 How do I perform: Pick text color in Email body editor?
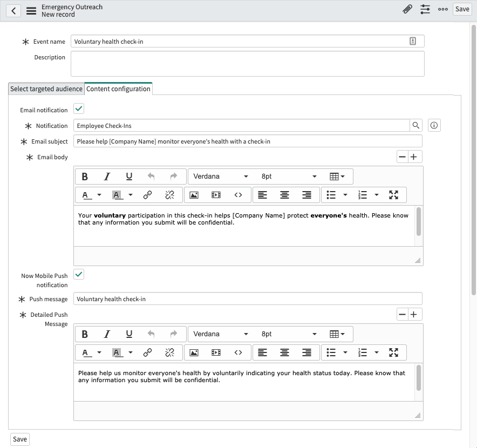click(x=86, y=195)
